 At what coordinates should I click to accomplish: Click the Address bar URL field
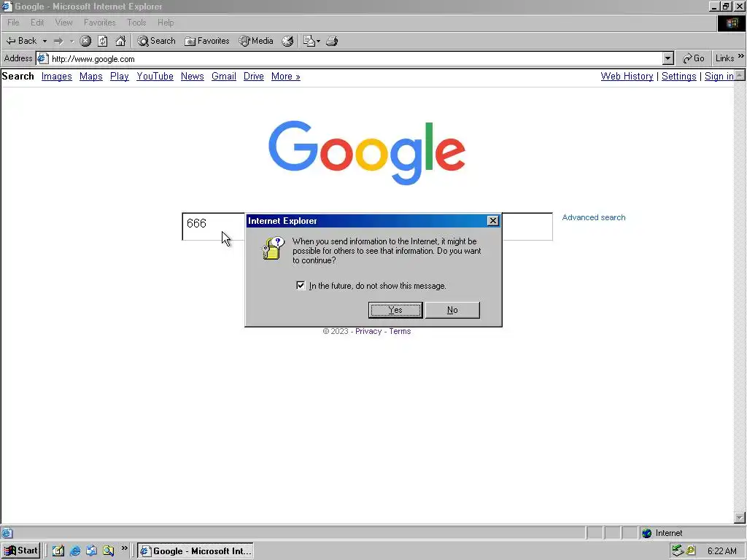click(355, 58)
